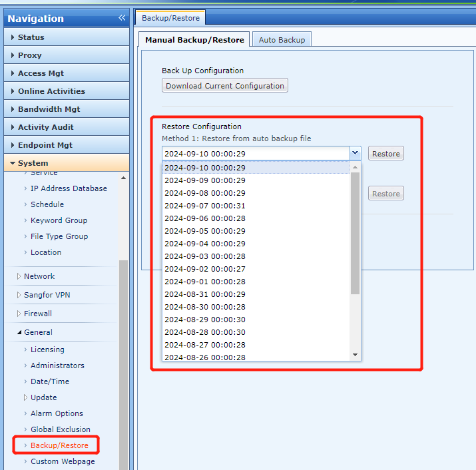Collapse the System navigation section

click(x=67, y=163)
